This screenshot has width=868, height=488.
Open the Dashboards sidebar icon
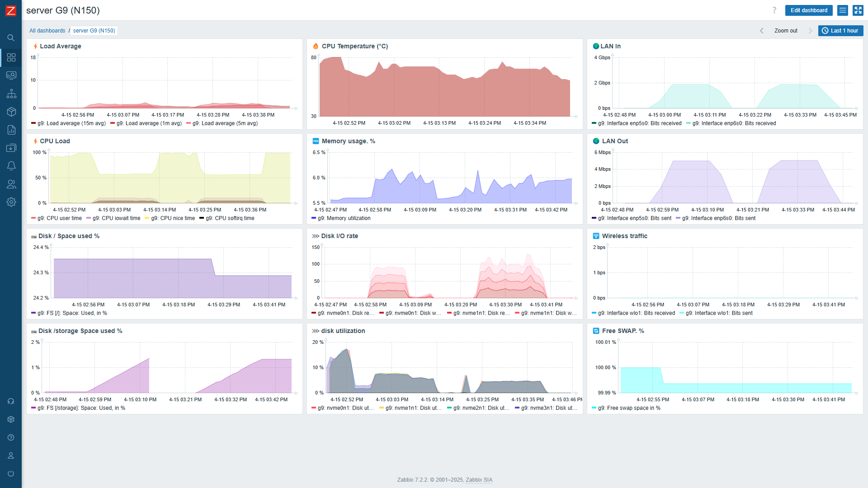[11, 57]
